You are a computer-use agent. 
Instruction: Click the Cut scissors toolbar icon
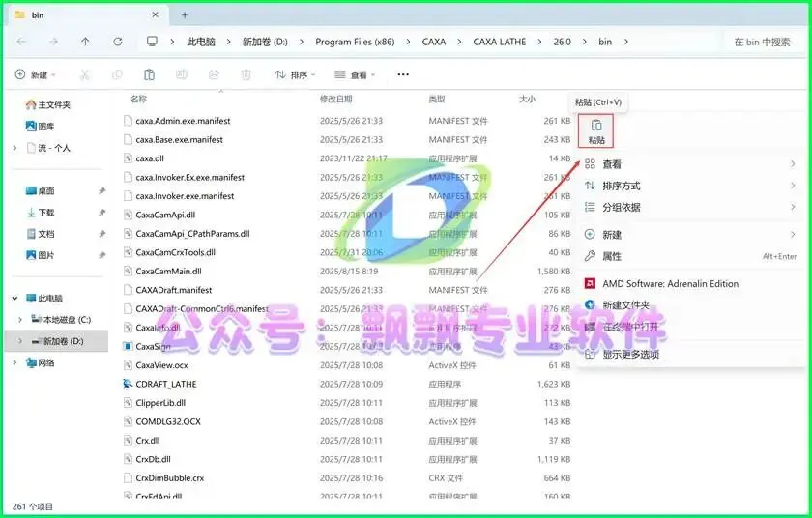(x=84, y=75)
